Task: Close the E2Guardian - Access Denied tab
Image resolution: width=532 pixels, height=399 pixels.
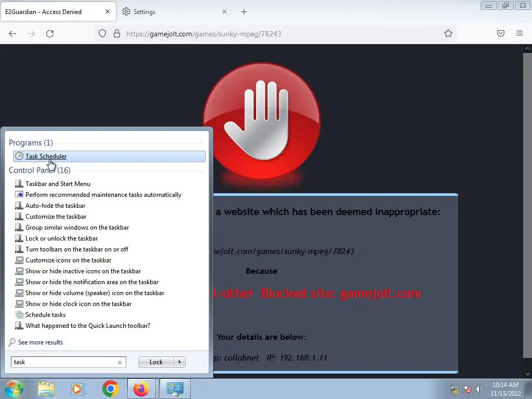Action: point(107,11)
